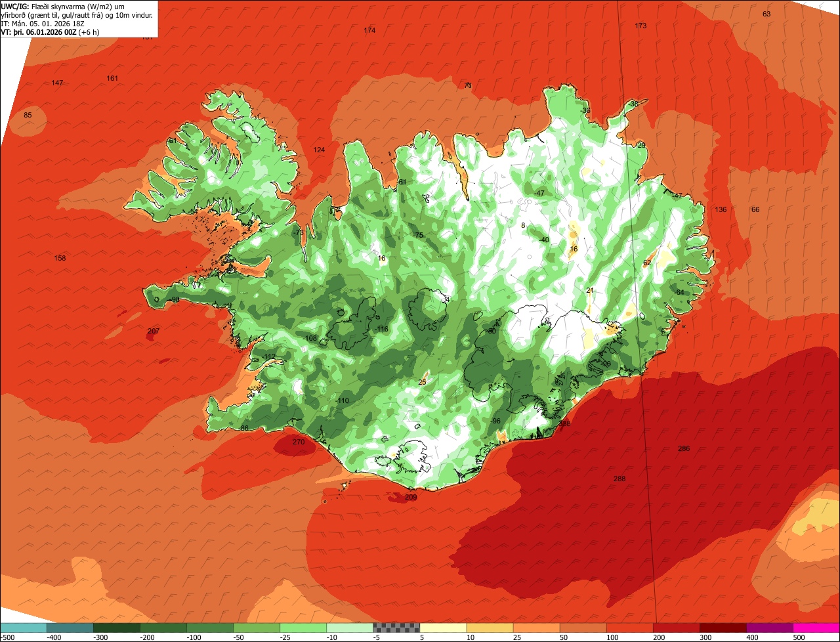This screenshot has width=840, height=642.
Task: Select the value '66' on the map
Action: [755, 209]
